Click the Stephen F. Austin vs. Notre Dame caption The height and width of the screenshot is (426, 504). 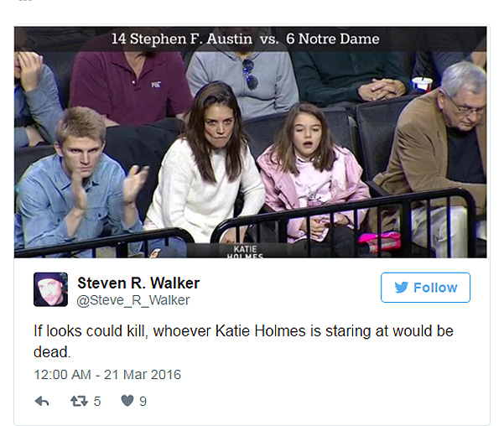tap(246, 39)
